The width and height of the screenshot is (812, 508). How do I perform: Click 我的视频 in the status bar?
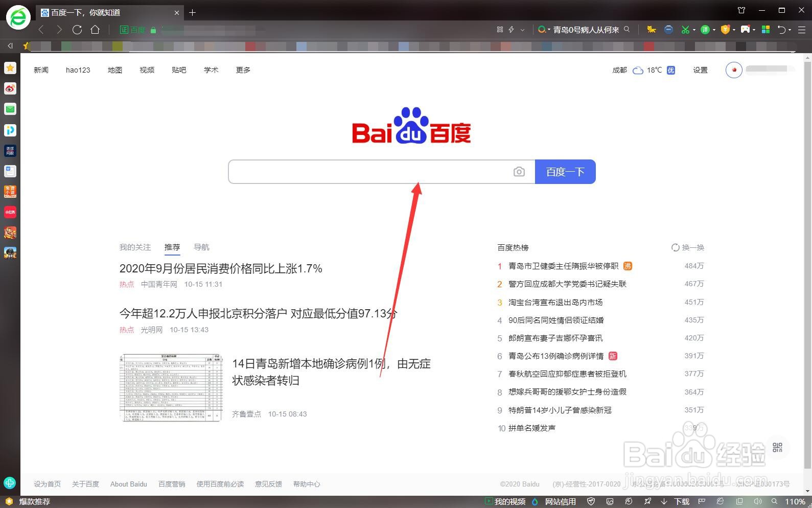(505, 502)
